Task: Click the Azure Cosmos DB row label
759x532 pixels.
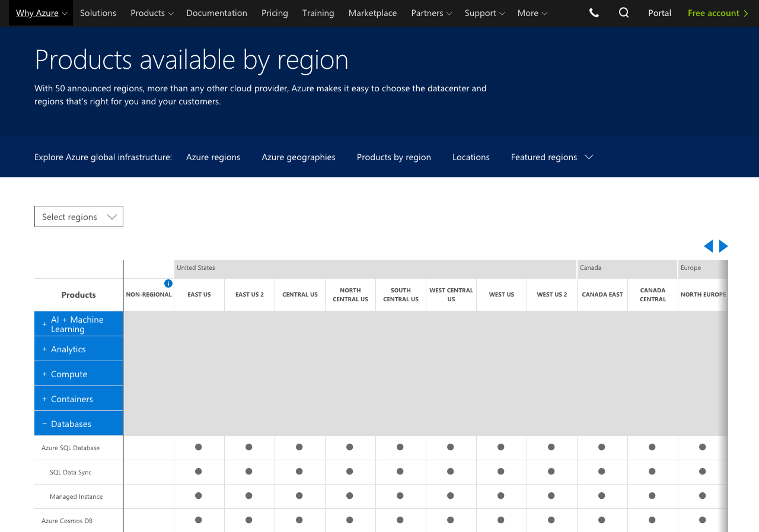Action: pyautogui.click(x=67, y=521)
